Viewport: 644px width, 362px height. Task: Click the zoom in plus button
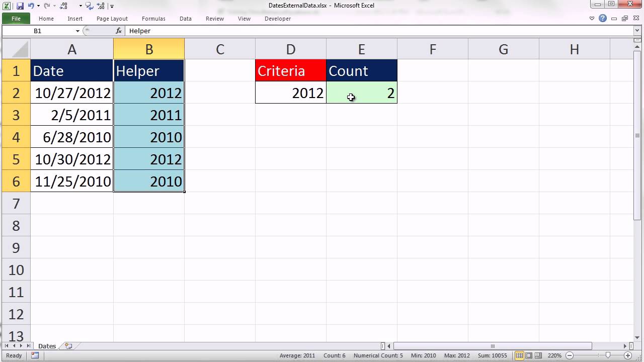tap(627, 355)
